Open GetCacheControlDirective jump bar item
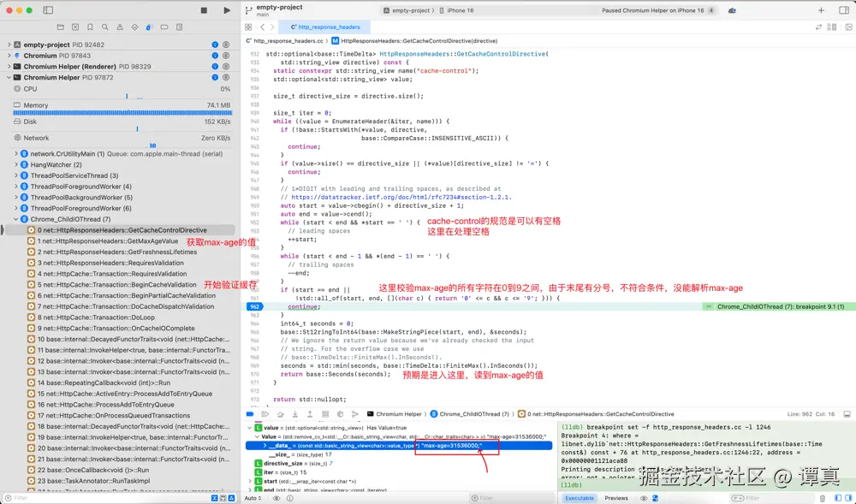 414,41
